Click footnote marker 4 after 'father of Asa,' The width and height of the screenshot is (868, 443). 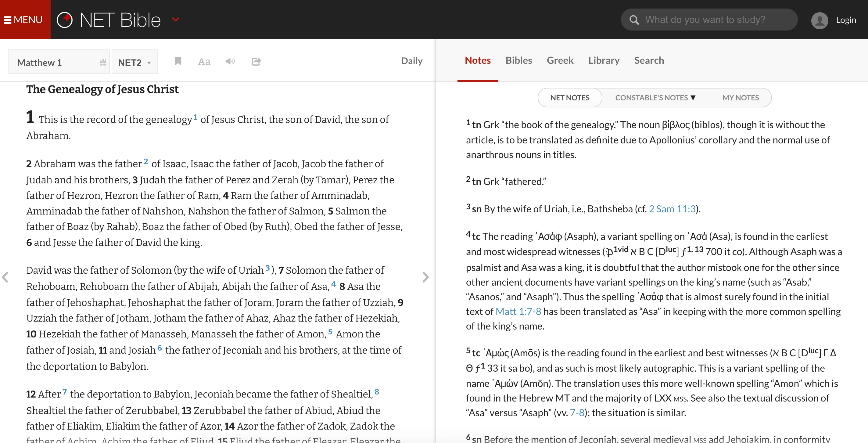(333, 284)
